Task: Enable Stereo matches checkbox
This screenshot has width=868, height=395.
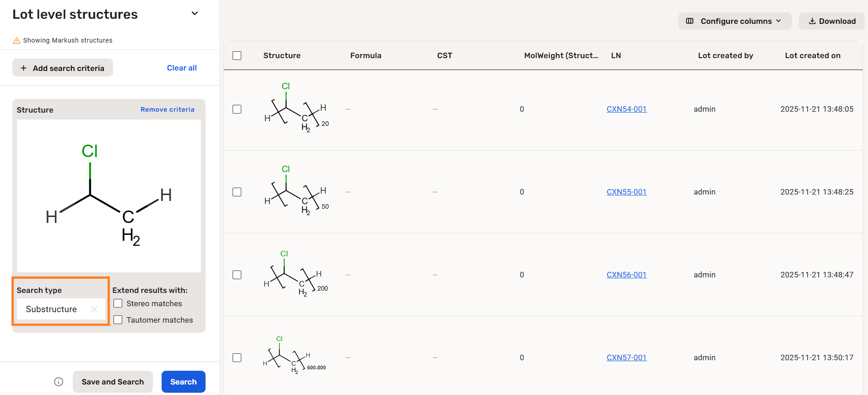Action: click(118, 303)
